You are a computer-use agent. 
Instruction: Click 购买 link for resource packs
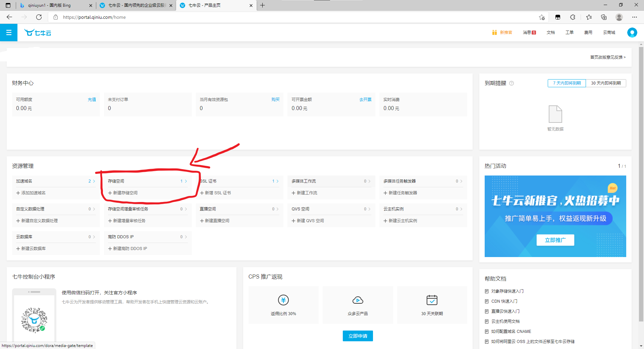tap(275, 100)
